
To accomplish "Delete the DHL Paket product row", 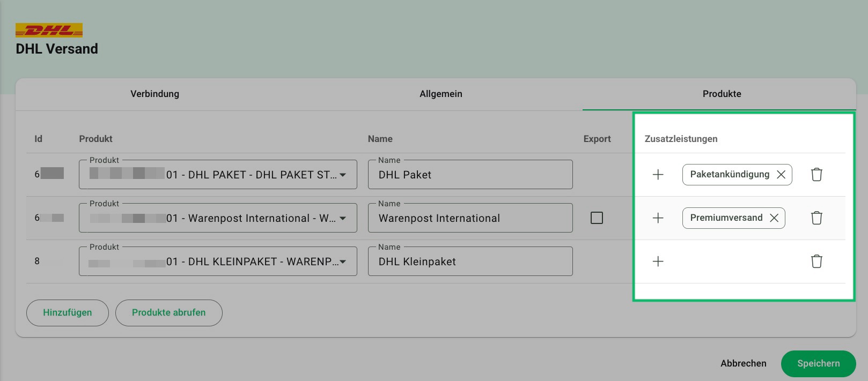I will (x=816, y=175).
